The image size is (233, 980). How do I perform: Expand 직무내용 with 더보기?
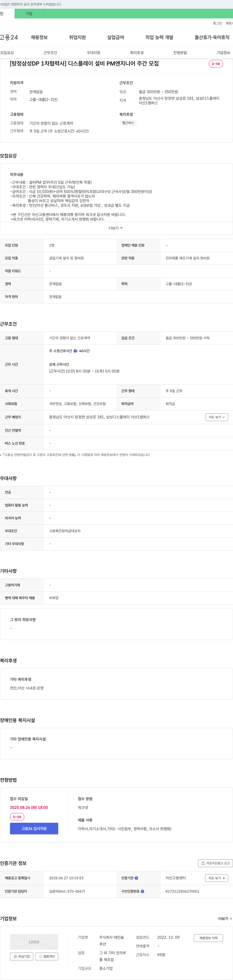tap(116, 228)
